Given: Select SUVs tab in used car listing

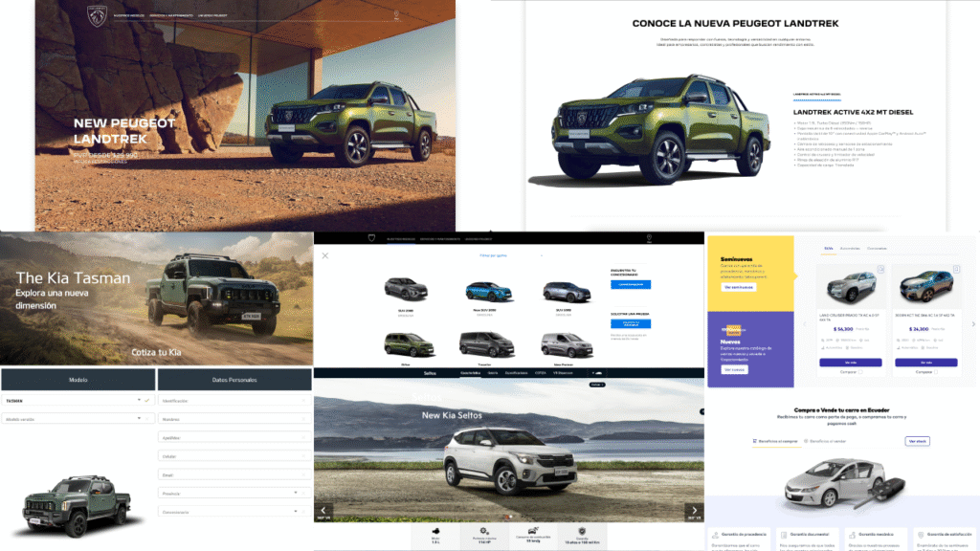Looking at the screenshot, I should 828,249.
